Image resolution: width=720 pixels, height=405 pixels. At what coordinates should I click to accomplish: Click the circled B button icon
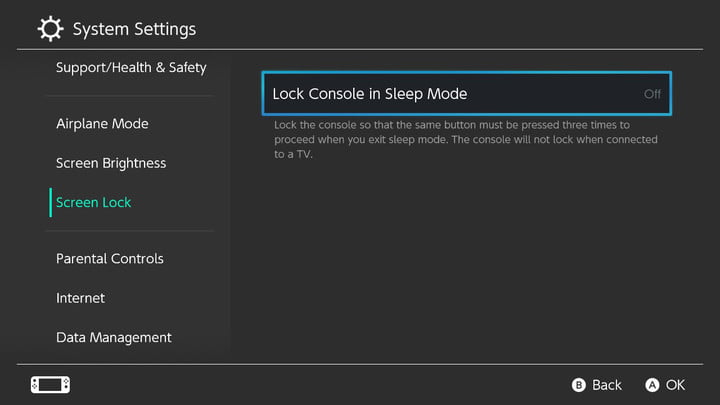(579, 385)
